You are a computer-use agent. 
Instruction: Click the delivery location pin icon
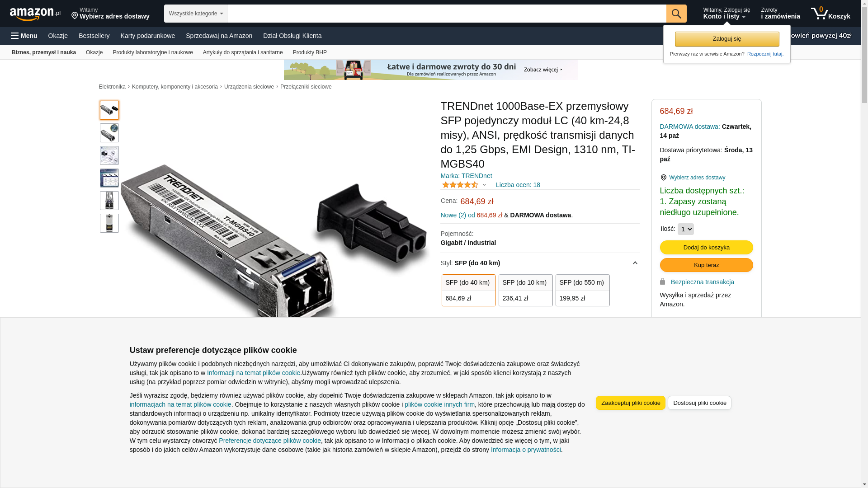[x=75, y=16]
